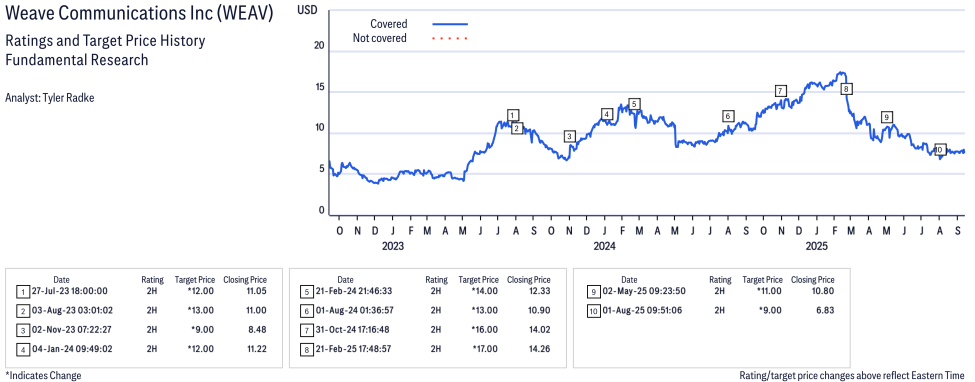Click target price *14.00 in table

(x=484, y=291)
